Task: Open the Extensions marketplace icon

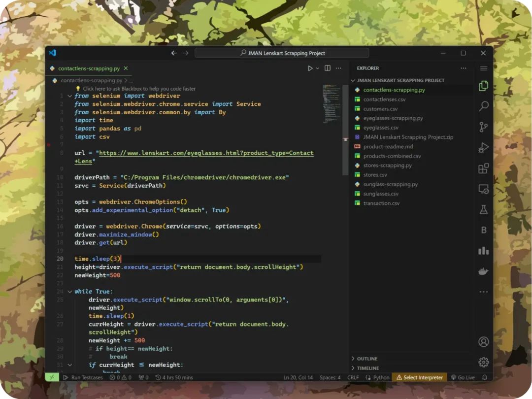Action: (x=483, y=168)
